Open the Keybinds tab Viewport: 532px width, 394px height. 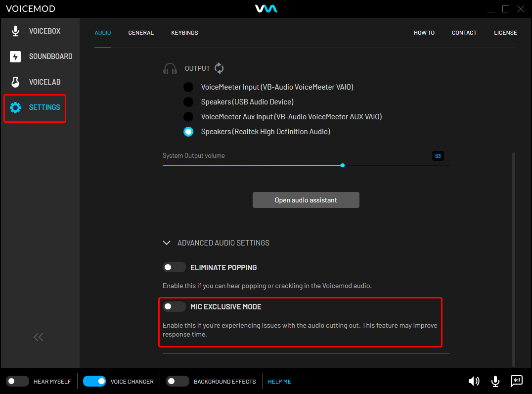click(x=184, y=33)
